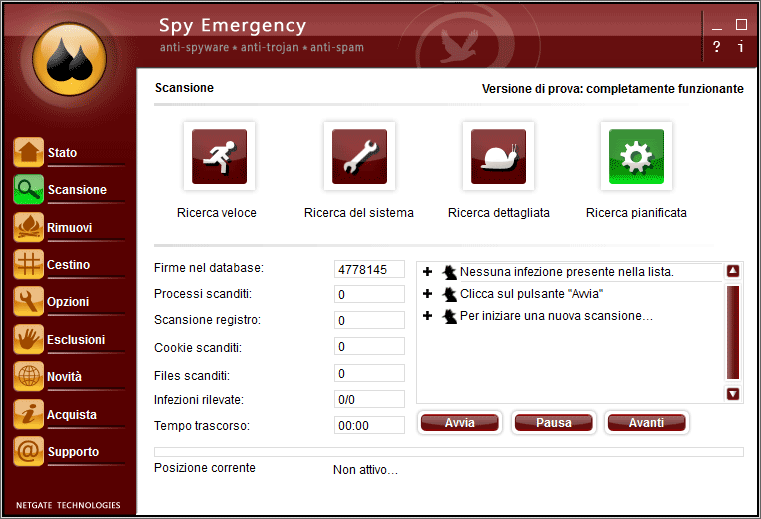Click the 'Ricerca dettagliata' label
Image resolution: width=761 pixels, height=519 pixels.
point(499,213)
